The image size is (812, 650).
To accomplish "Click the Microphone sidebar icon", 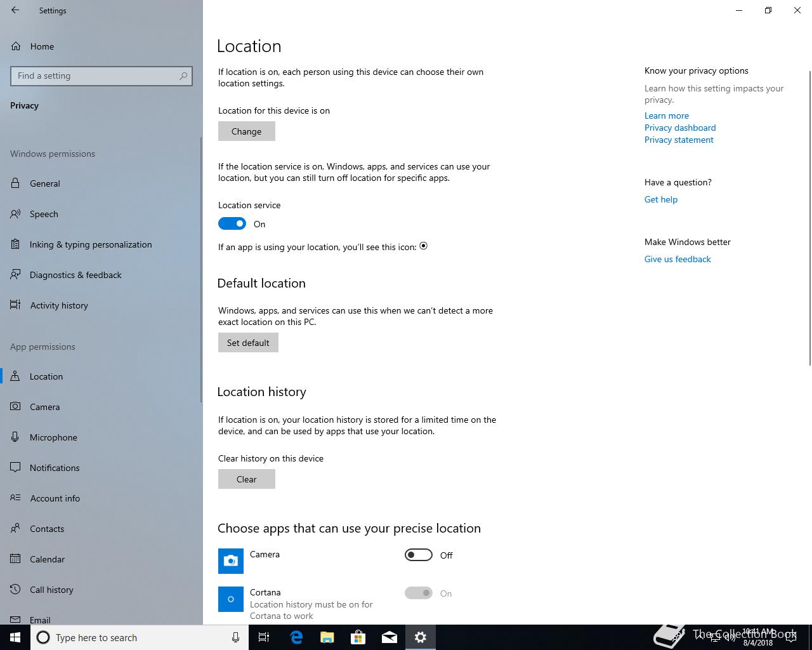I will [x=15, y=437].
